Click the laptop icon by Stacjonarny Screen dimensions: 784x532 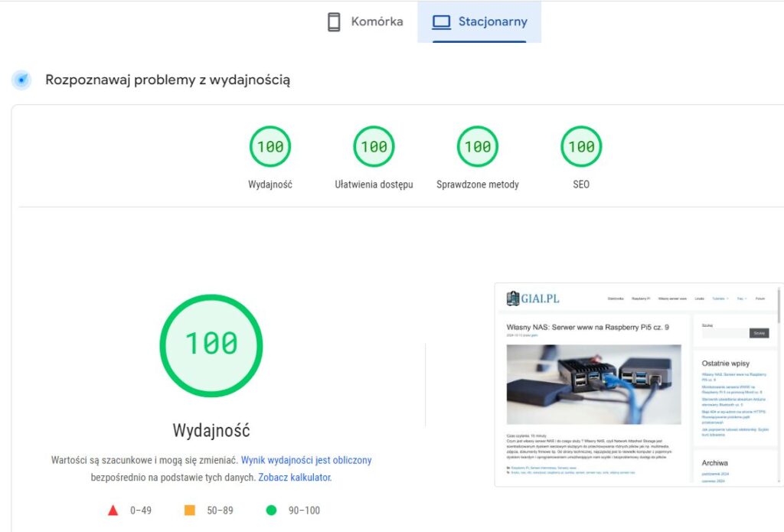tap(441, 22)
